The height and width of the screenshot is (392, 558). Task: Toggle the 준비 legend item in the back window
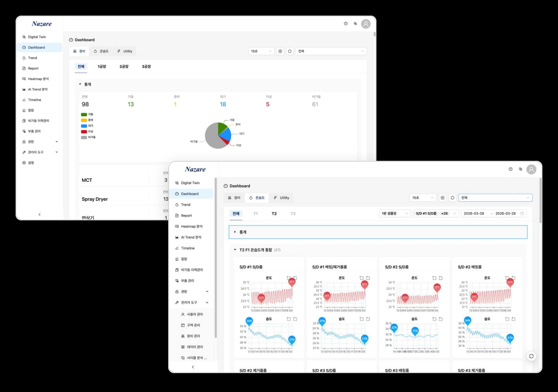tap(87, 120)
